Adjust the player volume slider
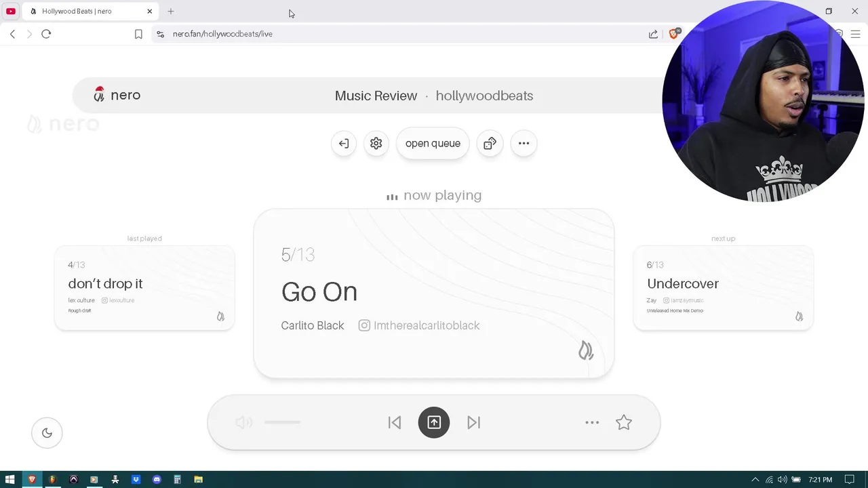The height and width of the screenshot is (488, 868). [x=283, y=423]
